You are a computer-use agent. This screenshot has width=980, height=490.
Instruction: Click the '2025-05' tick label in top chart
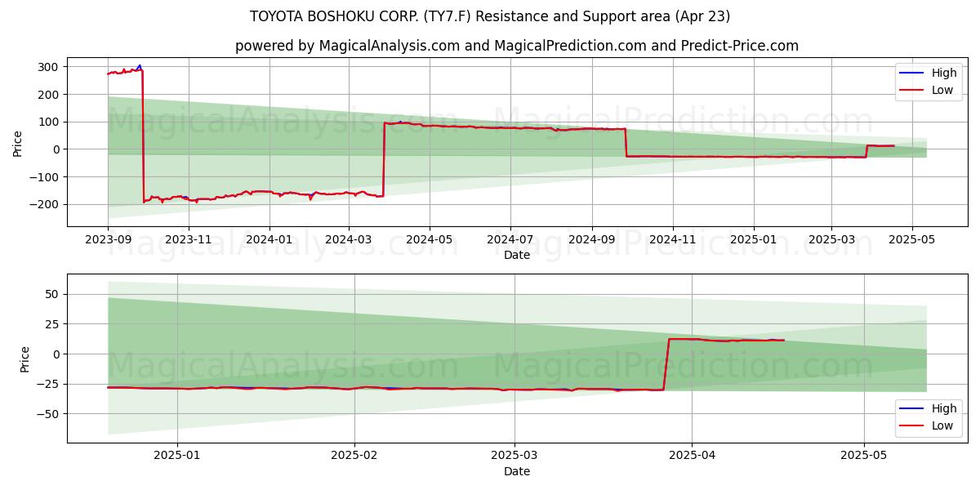pos(912,240)
